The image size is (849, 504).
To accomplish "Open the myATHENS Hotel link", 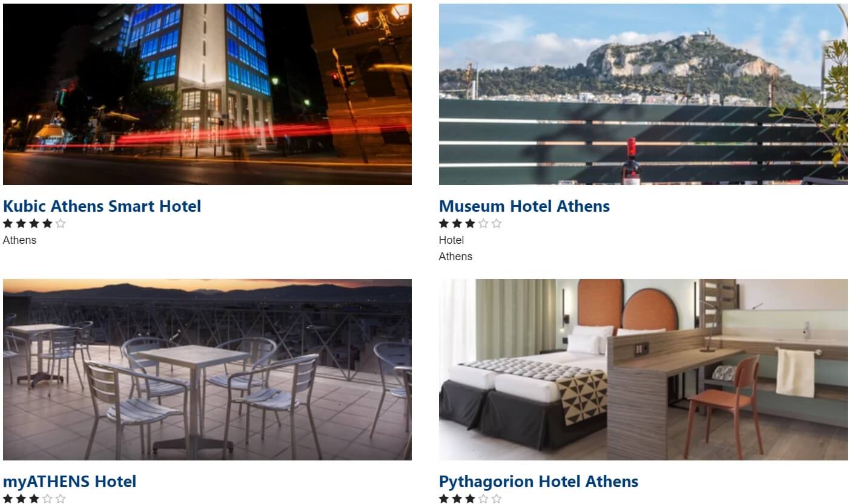I will (70, 482).
